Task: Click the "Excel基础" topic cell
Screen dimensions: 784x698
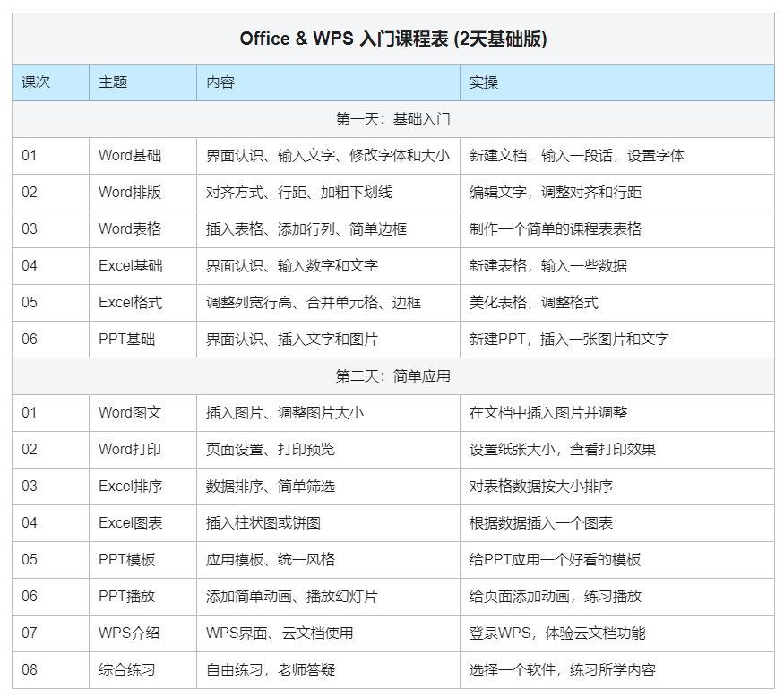Action: 143,266
